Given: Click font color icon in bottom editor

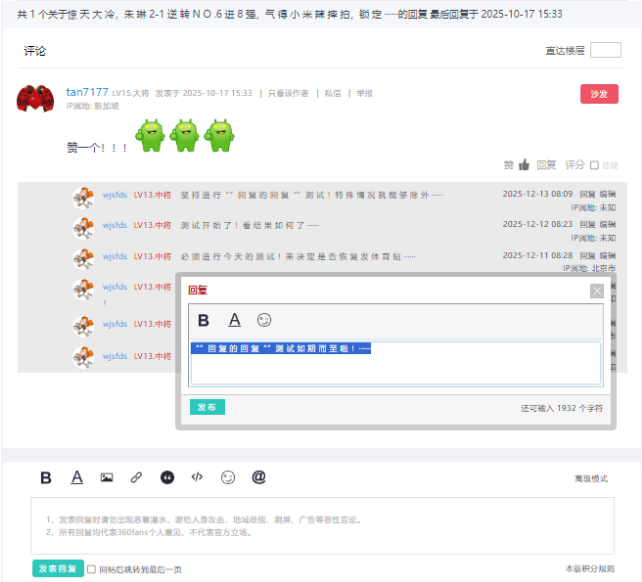Looking at the screenshot, I should pyautogui.click(x=77, y=478).
